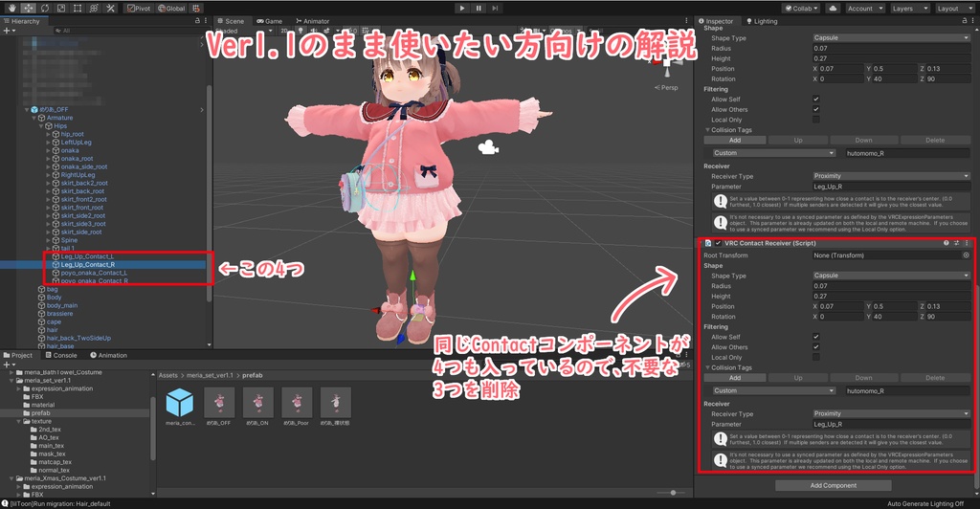Uncheck Allow Self under VRC Contact Receiver (Script)
This screenshot has width=980, height=509.
click(x=816, y=337)
